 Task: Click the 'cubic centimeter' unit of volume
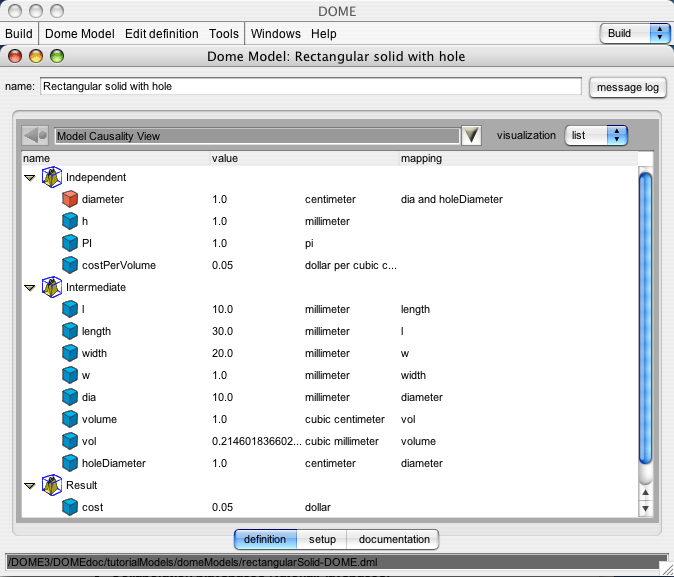coord(344,419)
